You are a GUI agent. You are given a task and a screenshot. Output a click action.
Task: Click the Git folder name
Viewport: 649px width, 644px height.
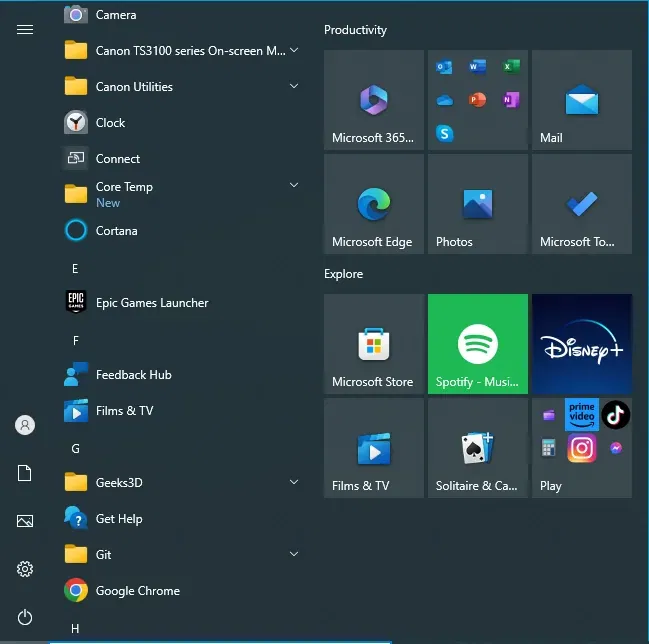click(x=103, y=555)
